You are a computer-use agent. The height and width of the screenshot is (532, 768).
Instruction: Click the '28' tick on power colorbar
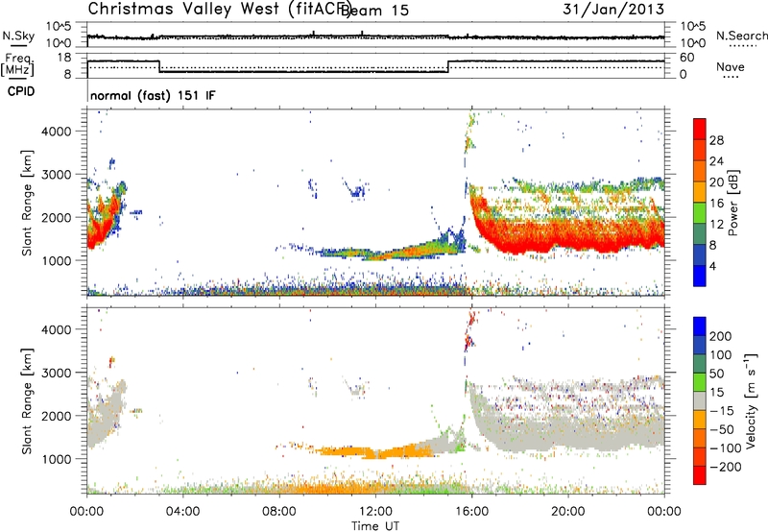tap(716, 140)
